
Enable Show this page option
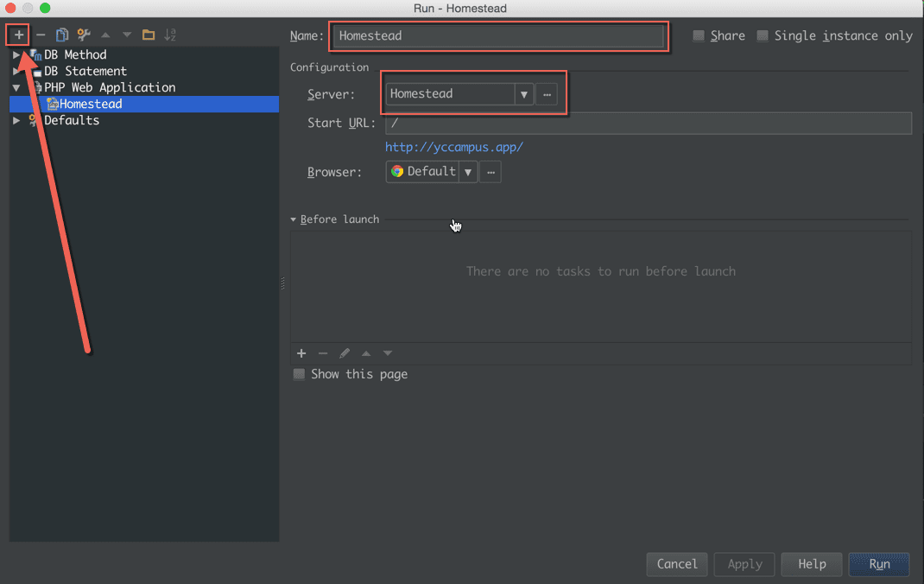tap(299, 374)
